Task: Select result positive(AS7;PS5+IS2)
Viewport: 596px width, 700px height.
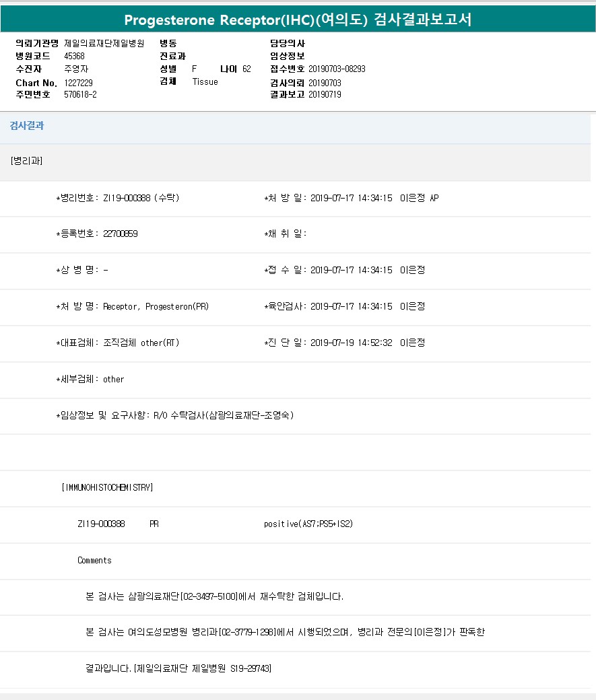Action: click(308, 524)
